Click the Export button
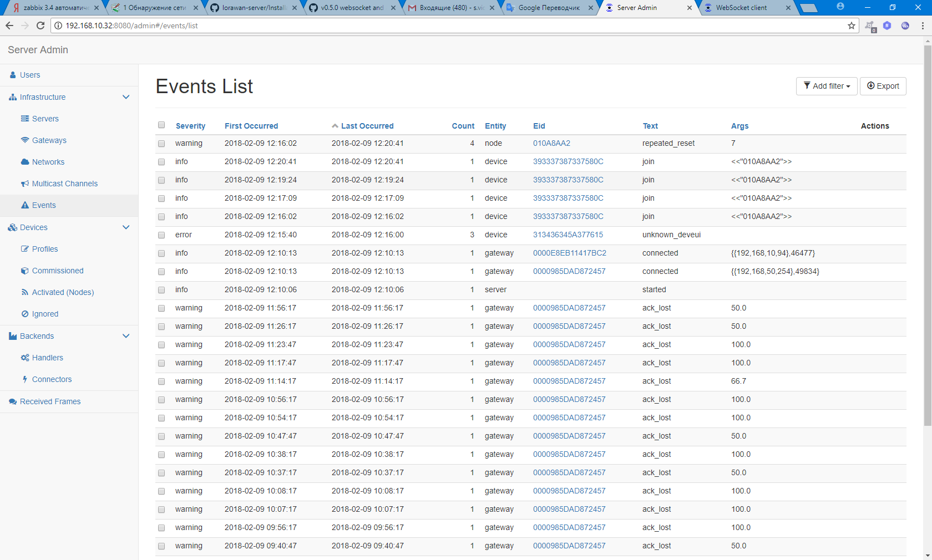The image size is (932, 560). (x=883, y=86)
